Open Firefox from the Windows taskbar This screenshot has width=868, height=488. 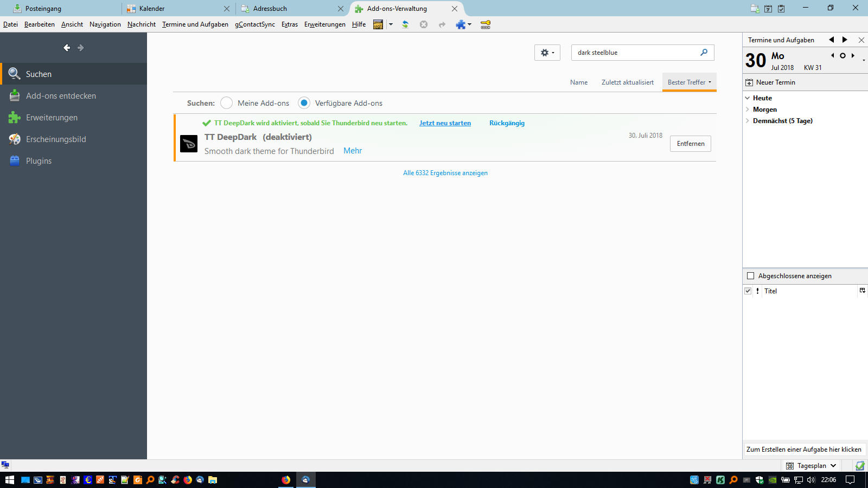coord(286,480)
